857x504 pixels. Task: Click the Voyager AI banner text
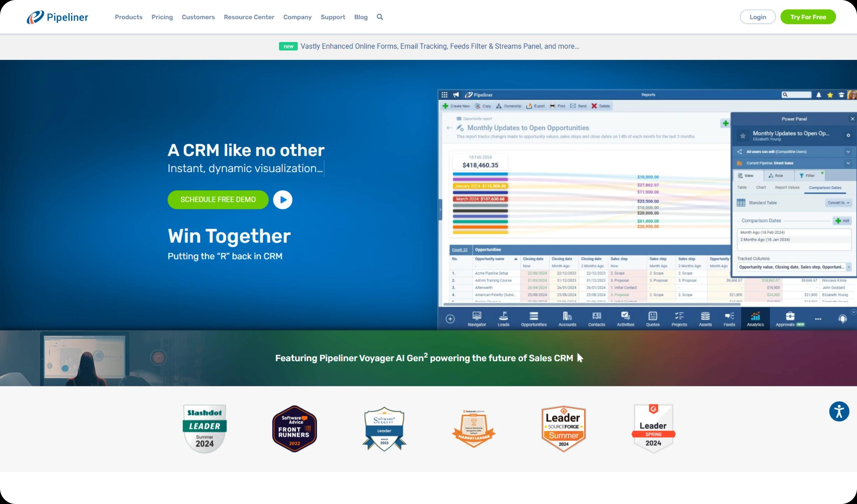click(x=424, y=358)
